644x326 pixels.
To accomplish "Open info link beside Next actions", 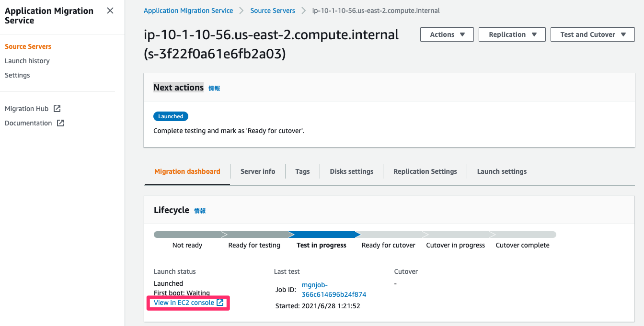I will pyautogui.click(x=214, y=88).
